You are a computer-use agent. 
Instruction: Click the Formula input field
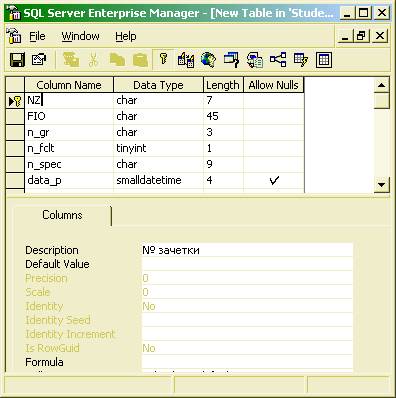click(247, 362)
